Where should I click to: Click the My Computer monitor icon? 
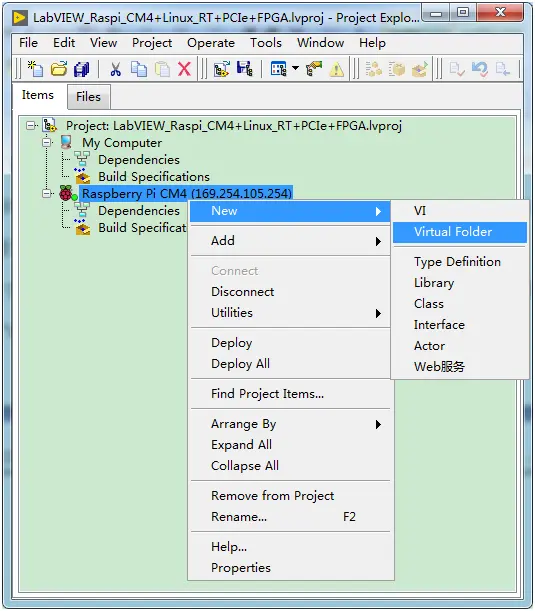(66, 143)
